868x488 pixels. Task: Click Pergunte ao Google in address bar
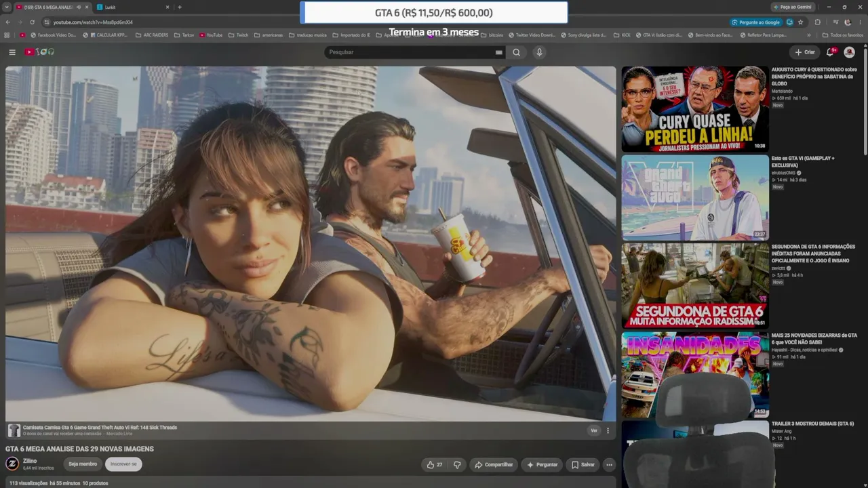755,22
